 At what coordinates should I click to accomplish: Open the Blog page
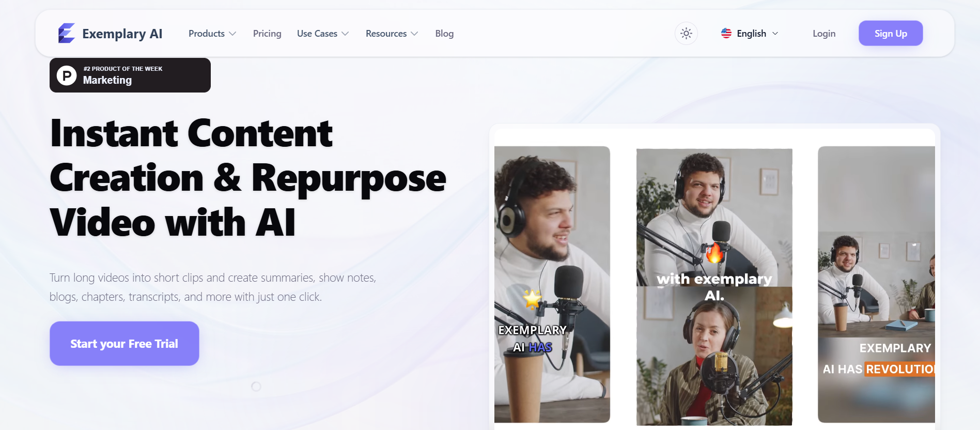pyautogui.click(x=444, y=34)
